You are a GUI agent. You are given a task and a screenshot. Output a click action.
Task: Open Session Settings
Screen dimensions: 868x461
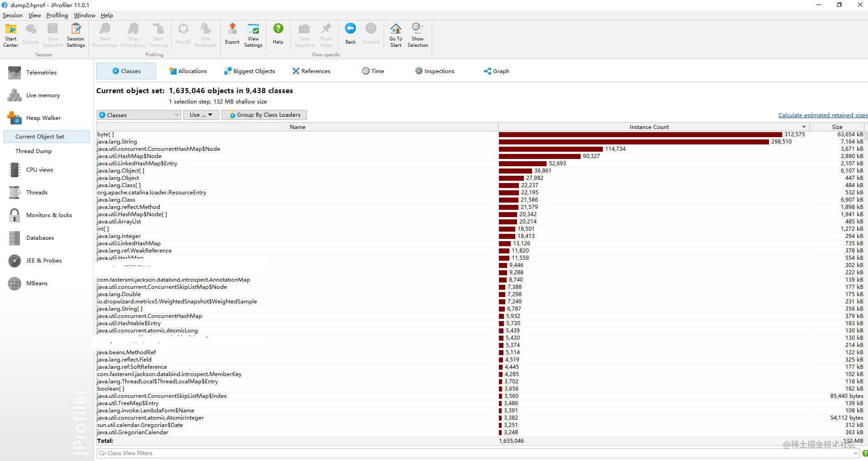pyautogui.click(x=76, y=35)
